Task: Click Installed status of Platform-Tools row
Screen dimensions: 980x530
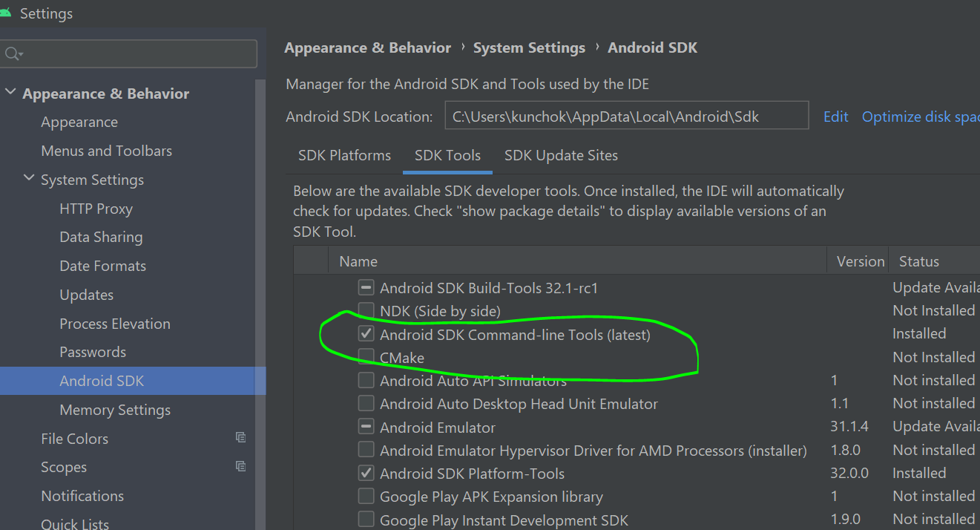Action: (x=919, y=473)
